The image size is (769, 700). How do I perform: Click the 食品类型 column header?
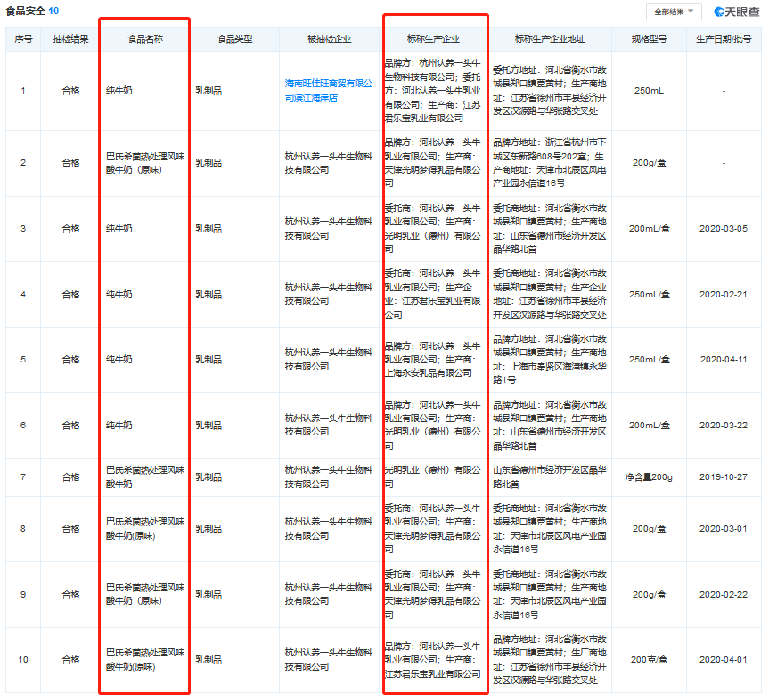tap(235, 38)
